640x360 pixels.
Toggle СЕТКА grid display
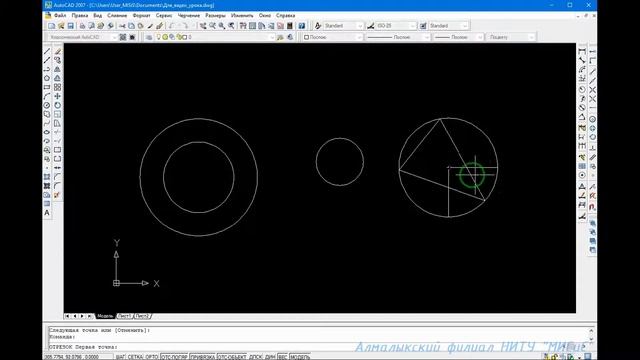coord(136,357)
